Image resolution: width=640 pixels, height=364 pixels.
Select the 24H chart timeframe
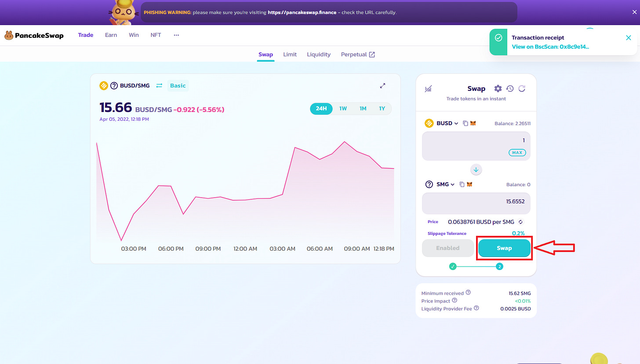pyautogui.click(x=321, y=108)
